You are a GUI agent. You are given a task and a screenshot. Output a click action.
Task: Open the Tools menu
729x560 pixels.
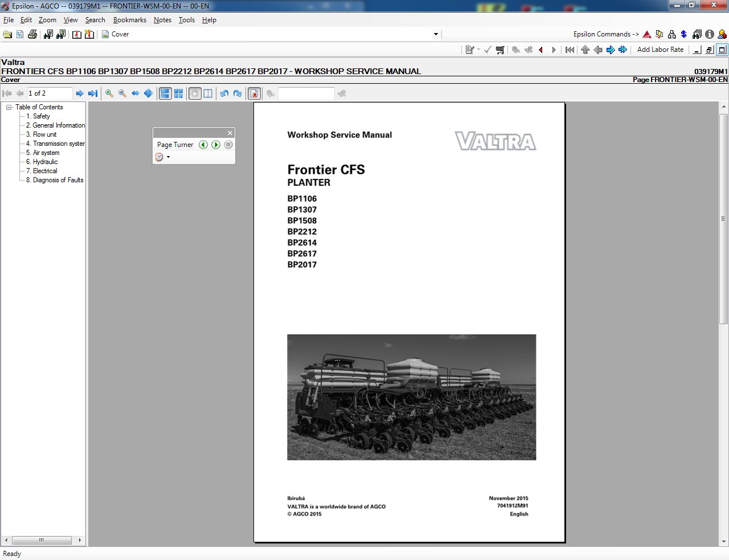tap(187, 20)
